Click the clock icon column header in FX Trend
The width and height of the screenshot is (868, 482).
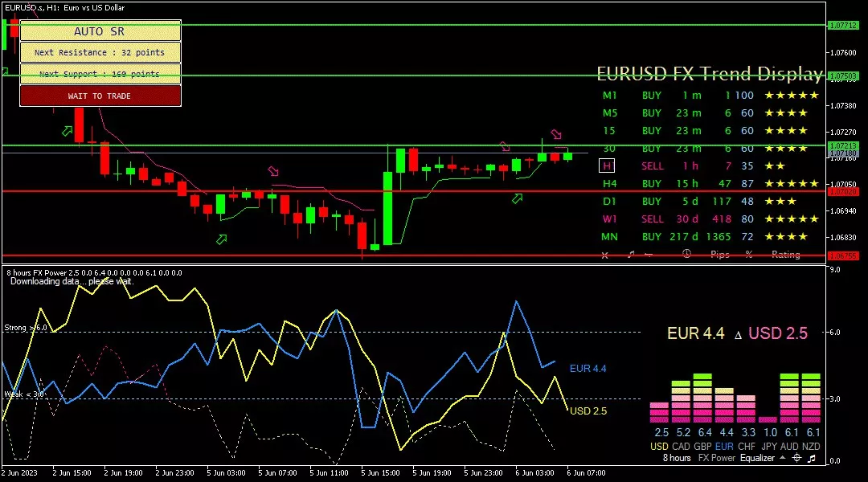686,254
